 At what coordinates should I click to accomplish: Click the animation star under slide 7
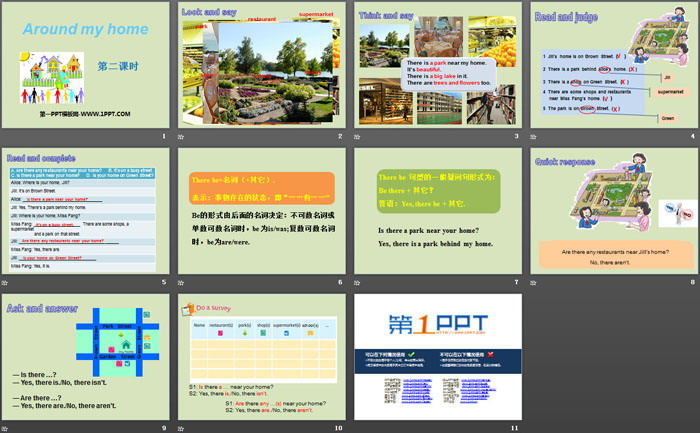click(358, 283)
